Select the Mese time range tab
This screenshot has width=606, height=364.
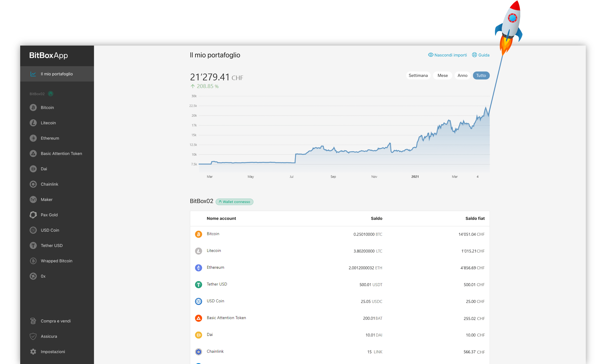[443, 76]
